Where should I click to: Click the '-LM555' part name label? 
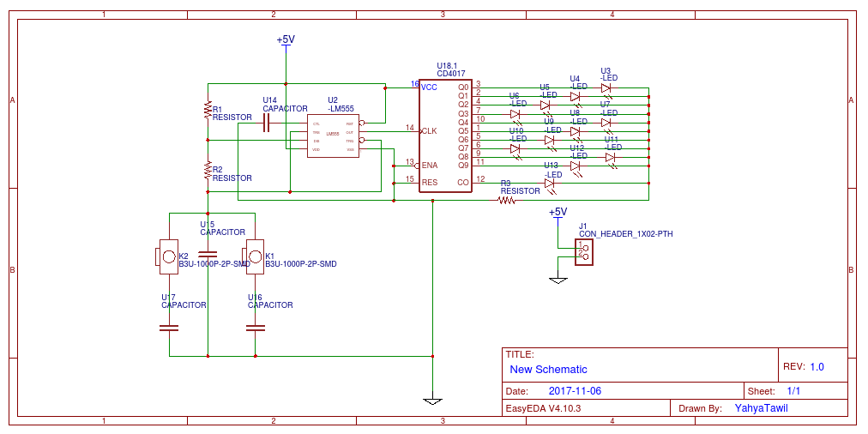tap(341, 108)
